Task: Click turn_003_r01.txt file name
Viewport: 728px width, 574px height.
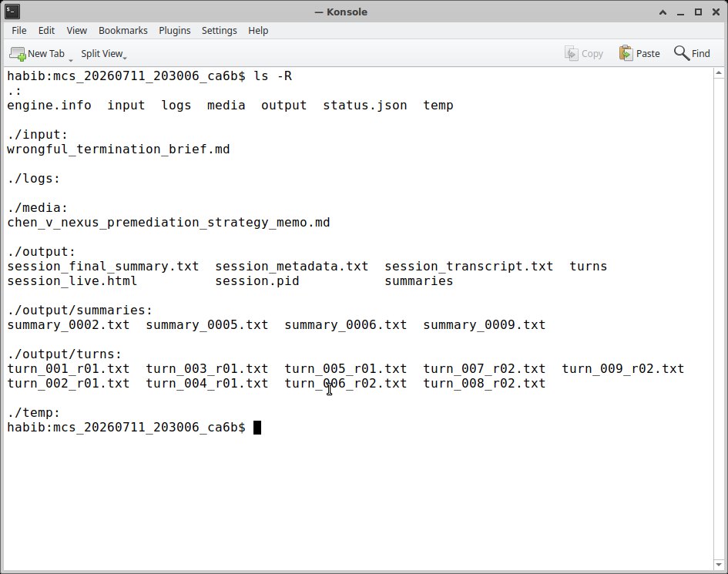Action: tap(207, 369)
